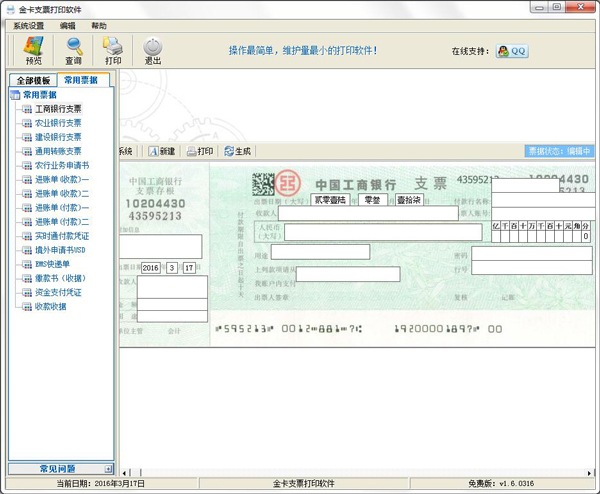
Task: Click icon beside 实时通付款凭证
Action: (x=27, y=236)
